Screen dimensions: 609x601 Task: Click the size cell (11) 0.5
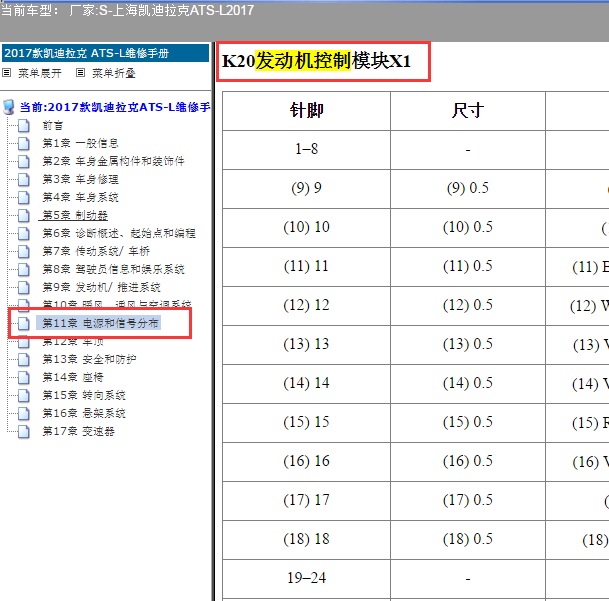tap(468, 267)
